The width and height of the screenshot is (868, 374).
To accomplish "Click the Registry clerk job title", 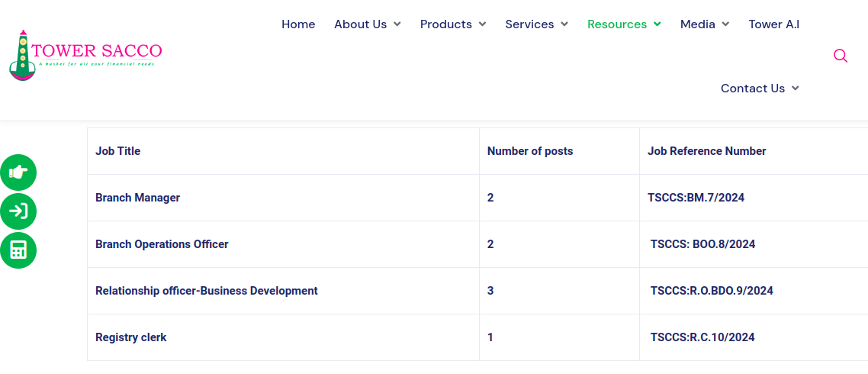I will tap(130, 337).
